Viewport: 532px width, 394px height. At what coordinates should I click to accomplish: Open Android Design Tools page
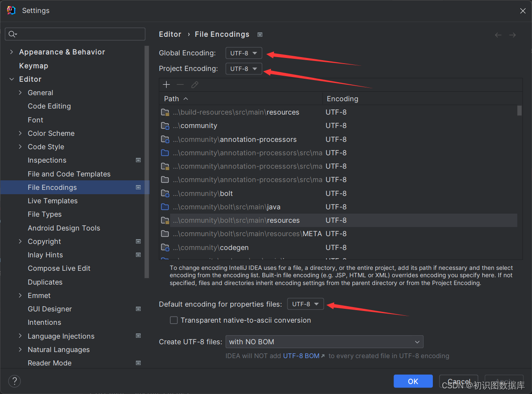click(64, 228)
